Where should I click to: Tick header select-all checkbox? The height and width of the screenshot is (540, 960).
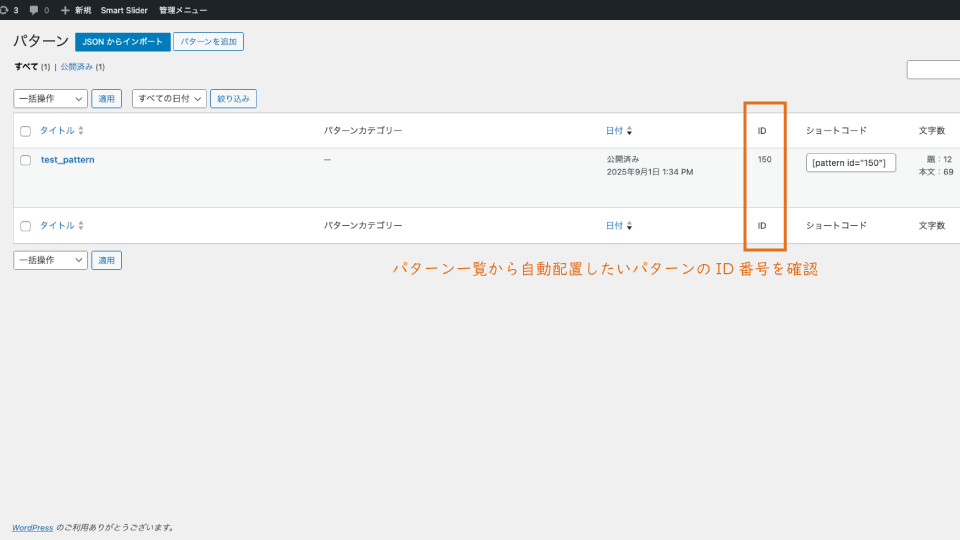pos(25,131)
